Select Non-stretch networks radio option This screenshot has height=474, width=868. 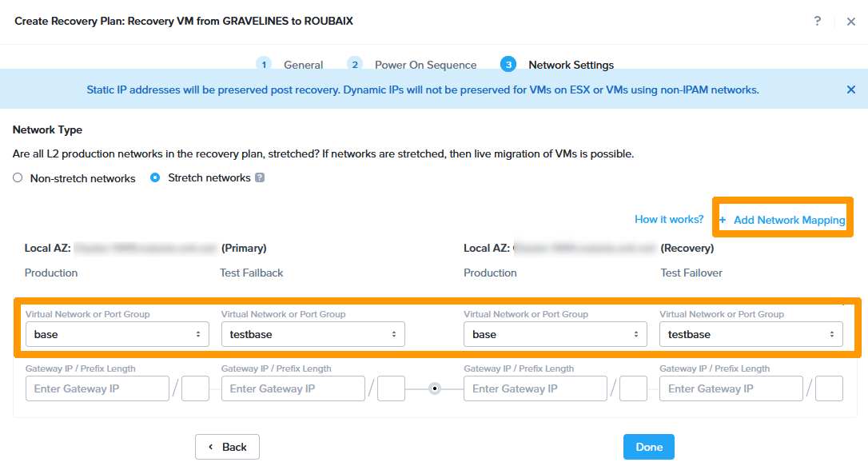coord(18,178)
